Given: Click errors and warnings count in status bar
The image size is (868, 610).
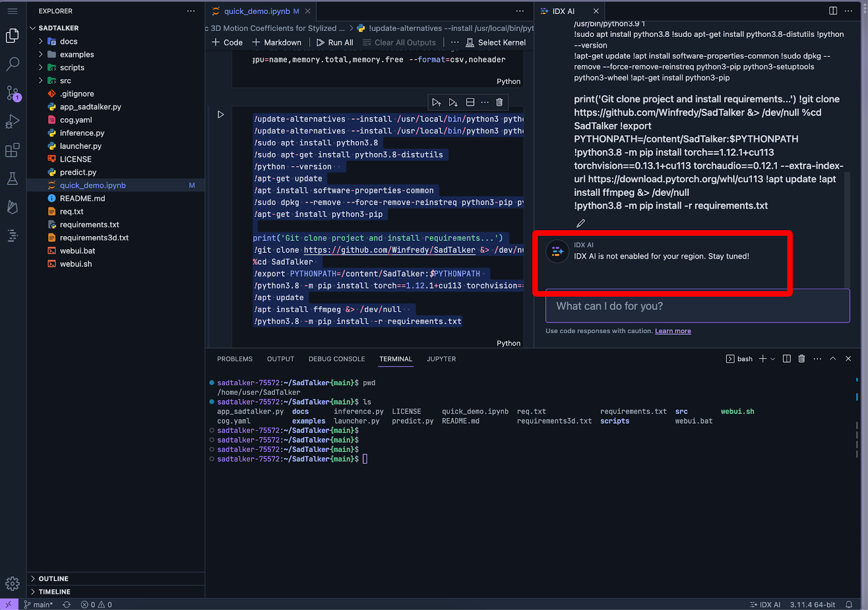Looking at the screenshot, I should click(x=96, y=605).
